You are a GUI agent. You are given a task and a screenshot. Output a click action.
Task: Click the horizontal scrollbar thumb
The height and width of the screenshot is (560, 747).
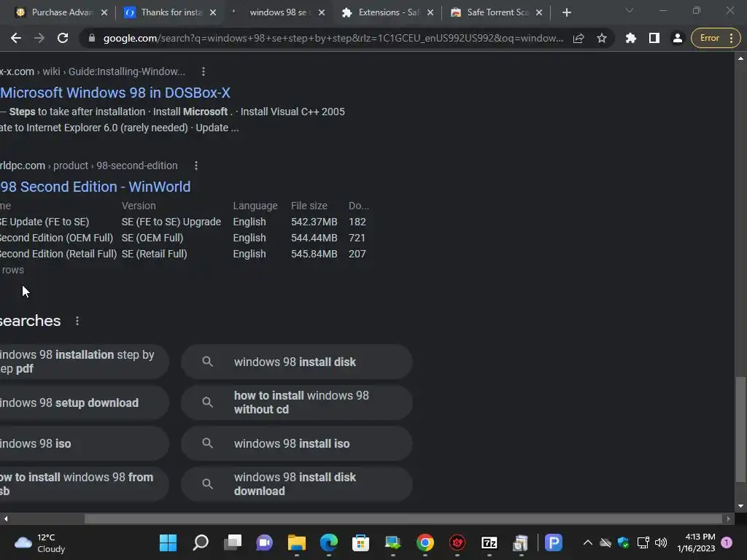point(403,518)
